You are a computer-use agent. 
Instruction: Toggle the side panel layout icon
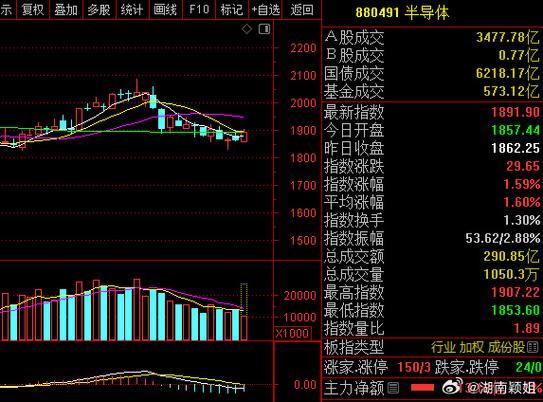(x=264, y=29)
